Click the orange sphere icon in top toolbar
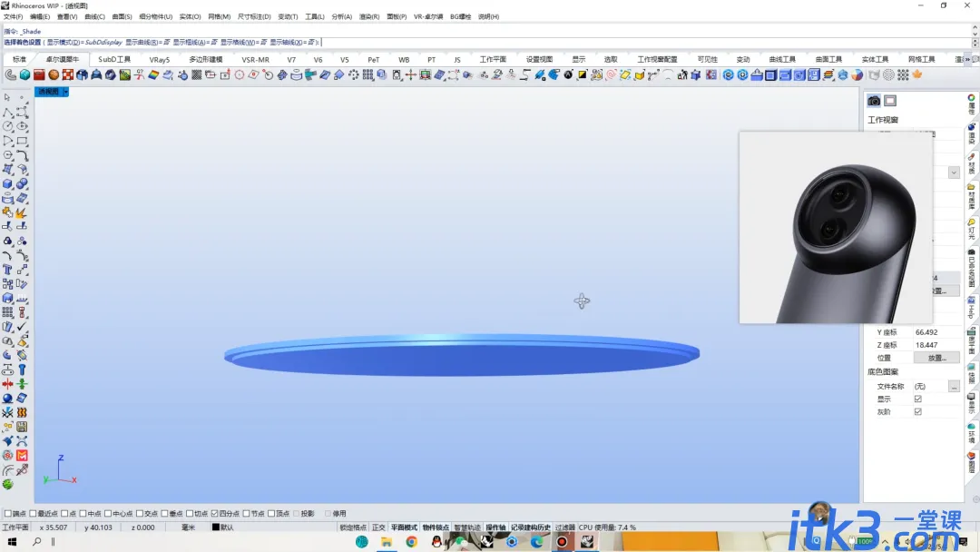 pos(54,75)
